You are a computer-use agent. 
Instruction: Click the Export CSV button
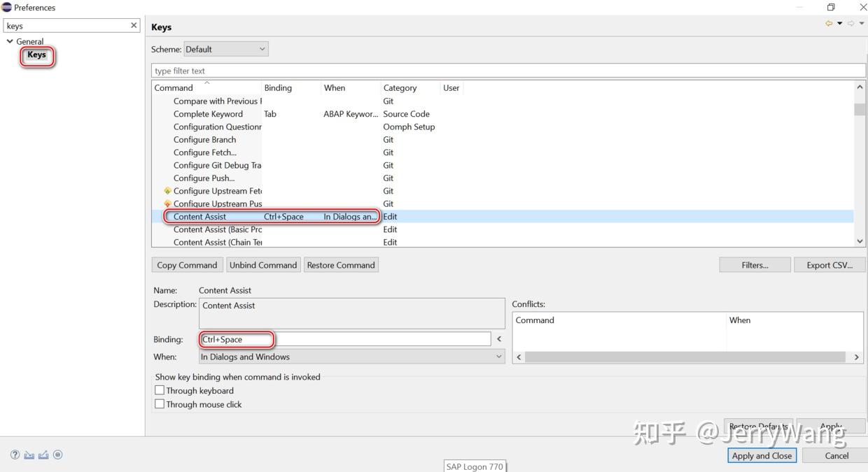click(829, 264)
